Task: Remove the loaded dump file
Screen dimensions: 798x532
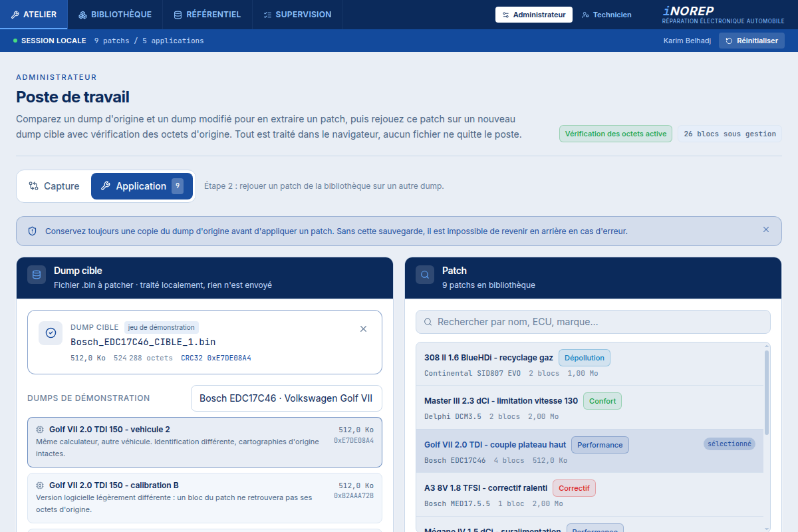Action: pyautogui.click(x=363, y=329)
